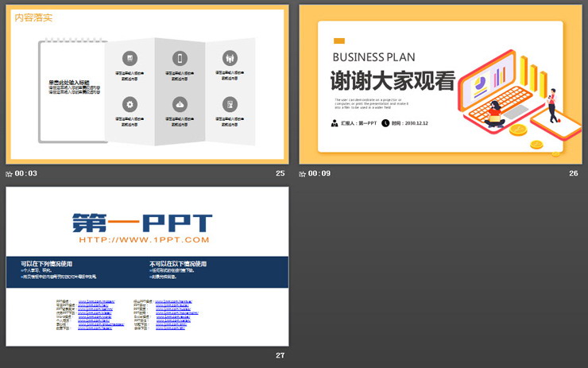Click the 00:09 timing under slide 26
Screen dimensions: 588x368
point(319,173)
